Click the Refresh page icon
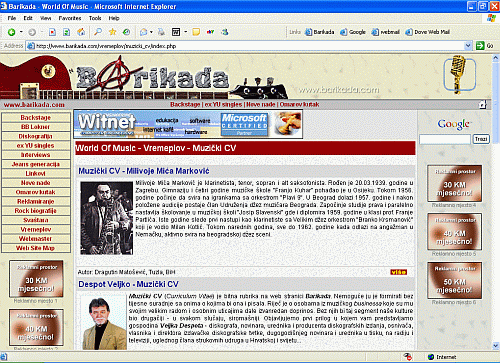Viewport: 500px width, 363px height. 66,32
